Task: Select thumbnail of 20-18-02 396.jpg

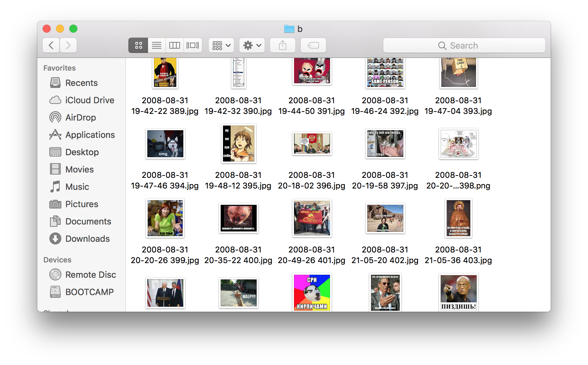Action: click(x=312, y=144)
